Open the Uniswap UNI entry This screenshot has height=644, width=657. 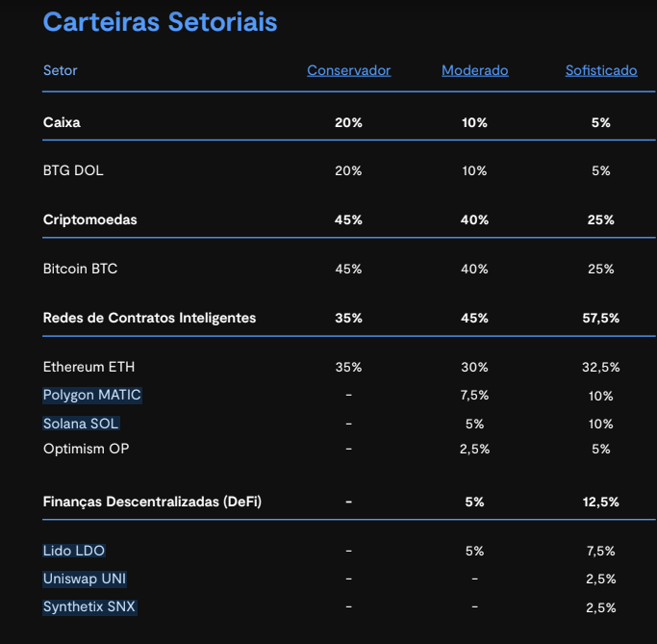pyautogui.click(x=85, y=579)
